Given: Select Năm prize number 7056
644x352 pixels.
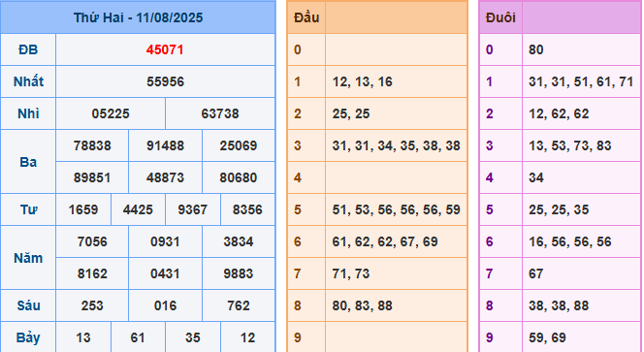Looking at the screenshot, I should click(92, 241).
